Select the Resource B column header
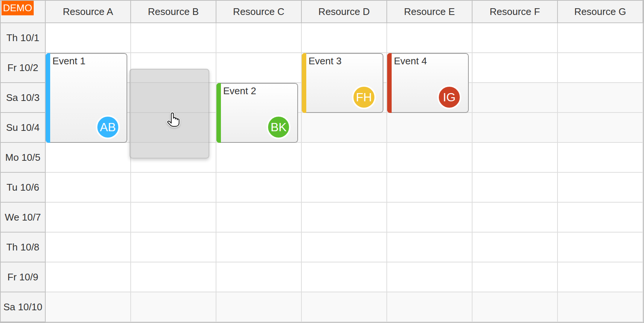This screenshot has height=323, width=644. (173, 12)
